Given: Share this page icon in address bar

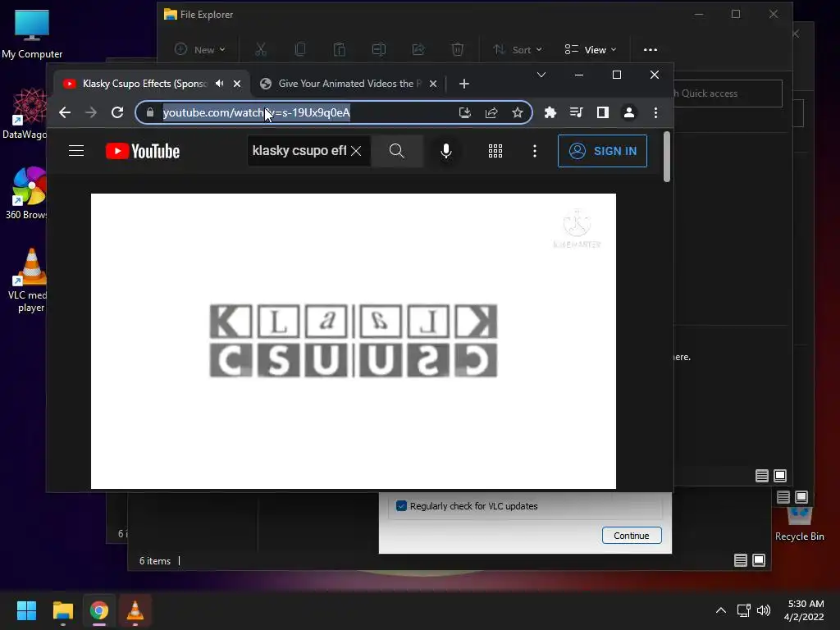Looking at the screenshot, I should tap(491, 112).
